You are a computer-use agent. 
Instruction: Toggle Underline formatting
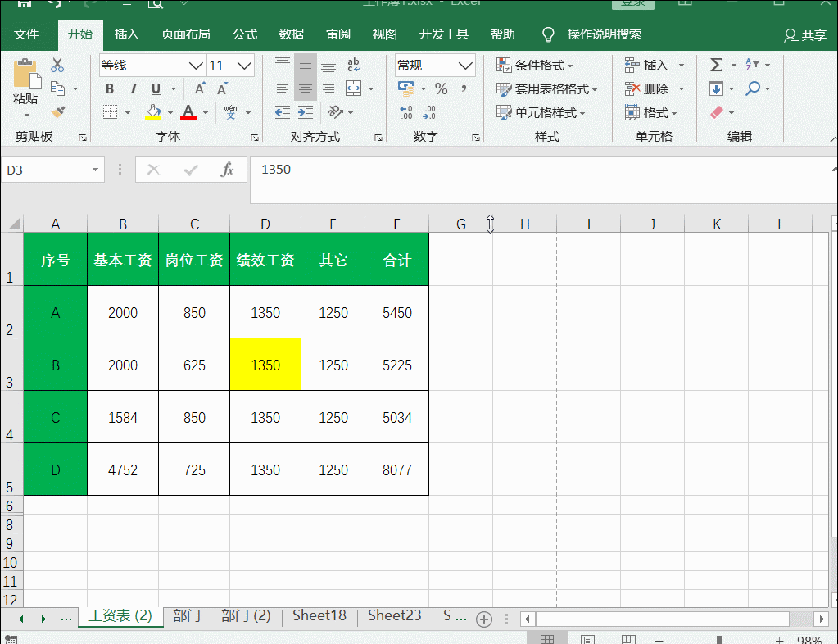point(156,88)
